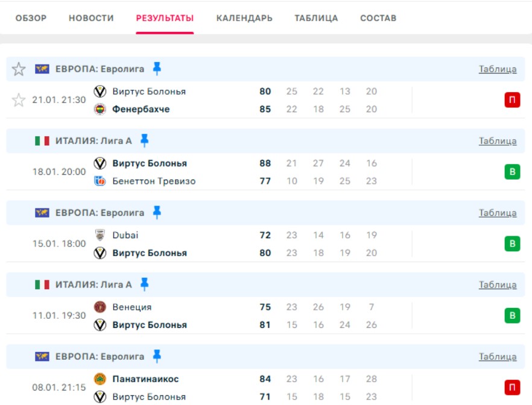The image size is (532, 405).
Task: Click the Venezia team logo
Action: pos(100,307)
